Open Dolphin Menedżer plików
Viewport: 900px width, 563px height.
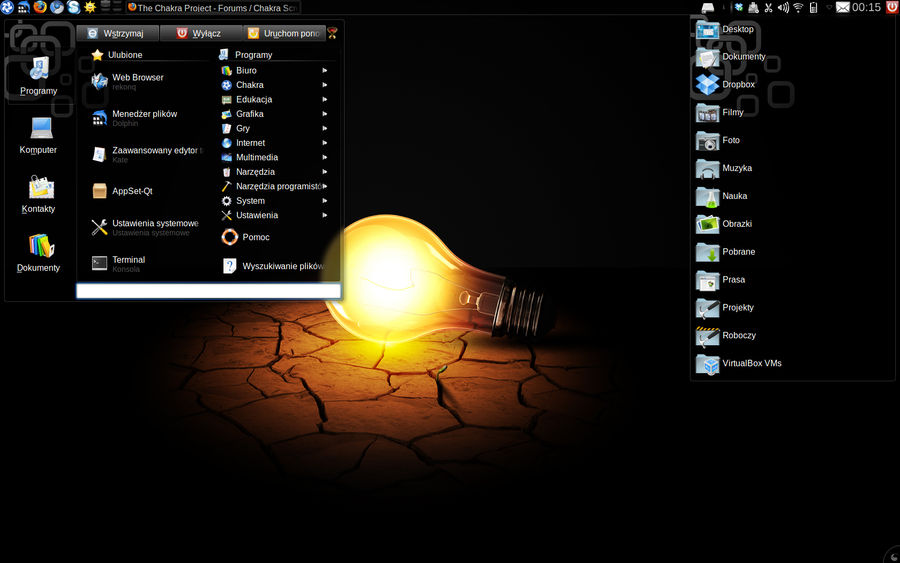(x=143, y=118)
